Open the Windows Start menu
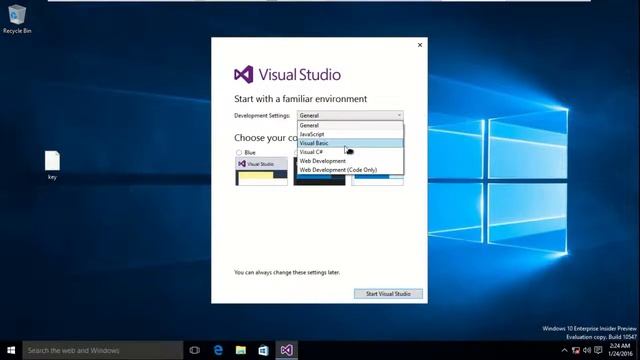 [11, 350]
